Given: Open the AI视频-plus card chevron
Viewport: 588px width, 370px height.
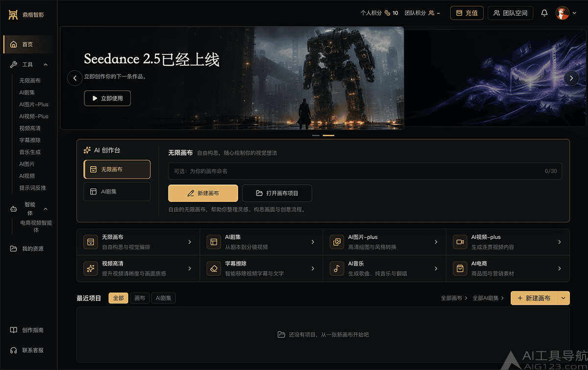Looking at the screenshot, I should [560, 242].
